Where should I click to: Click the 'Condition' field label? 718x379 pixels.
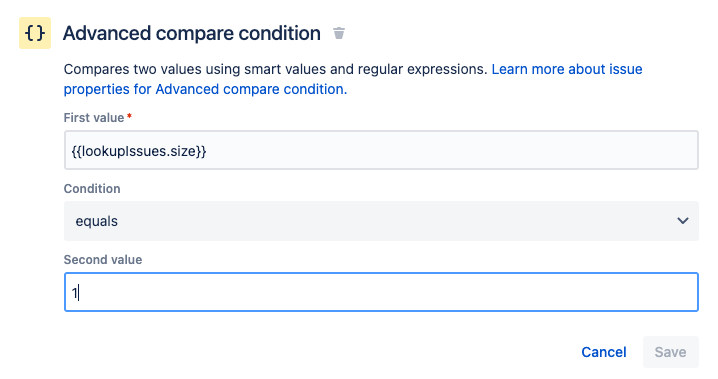click(92, 189)
